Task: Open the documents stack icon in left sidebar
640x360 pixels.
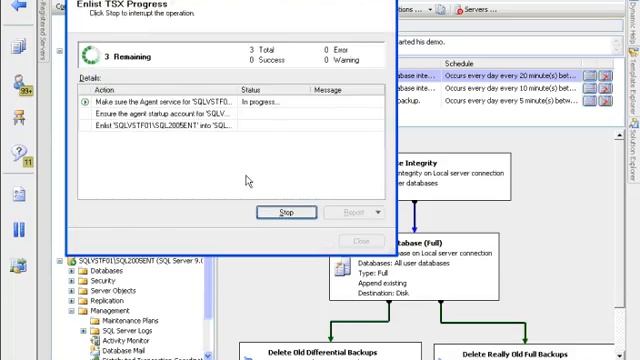Action: [18, 46]
